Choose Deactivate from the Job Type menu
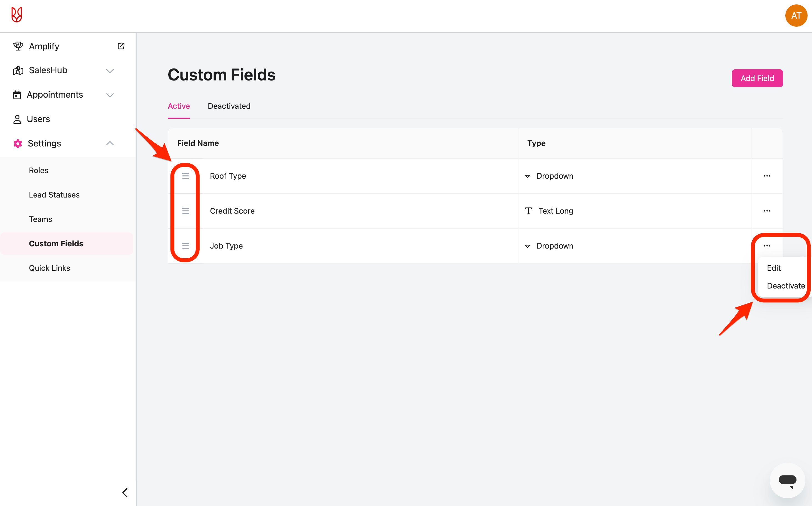The width and height of the screenshot is (812, 506). pos(786,286)
